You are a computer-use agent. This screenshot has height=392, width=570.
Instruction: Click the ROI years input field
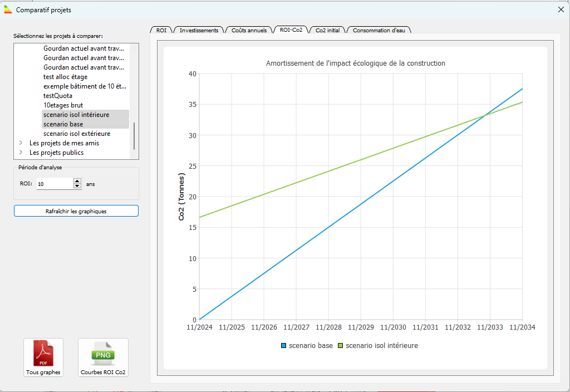(x=55, y=183)
